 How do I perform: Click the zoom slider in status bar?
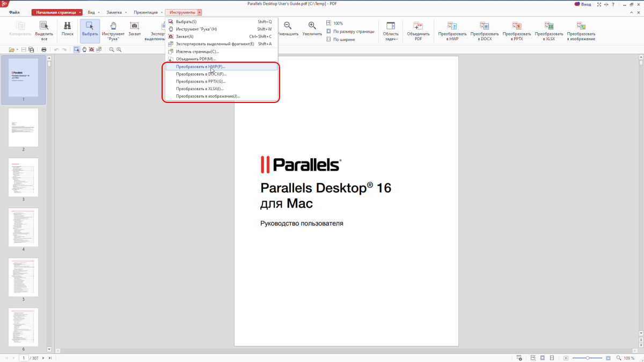click(x=587, y=358)
